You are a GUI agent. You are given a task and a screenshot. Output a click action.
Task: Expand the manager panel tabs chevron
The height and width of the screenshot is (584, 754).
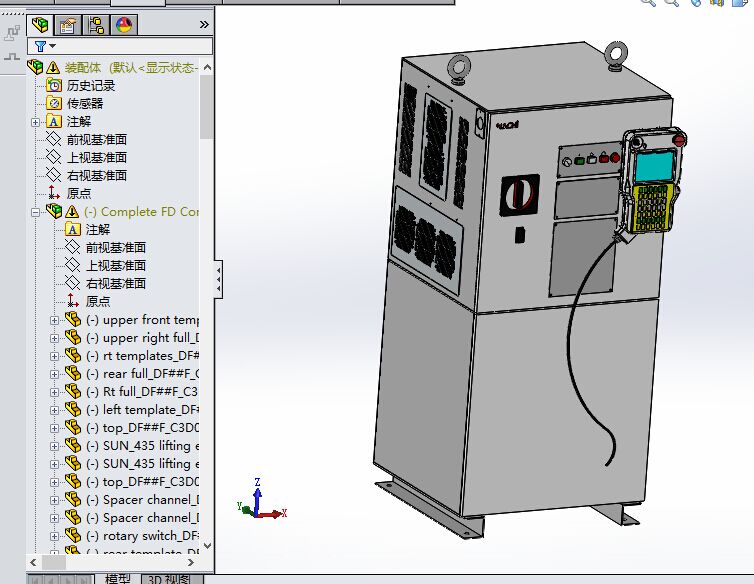click(204, 25)
